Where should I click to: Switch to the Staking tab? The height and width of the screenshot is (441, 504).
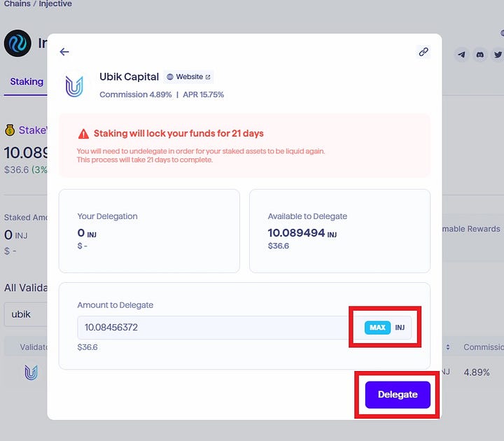tap(27, 82)
